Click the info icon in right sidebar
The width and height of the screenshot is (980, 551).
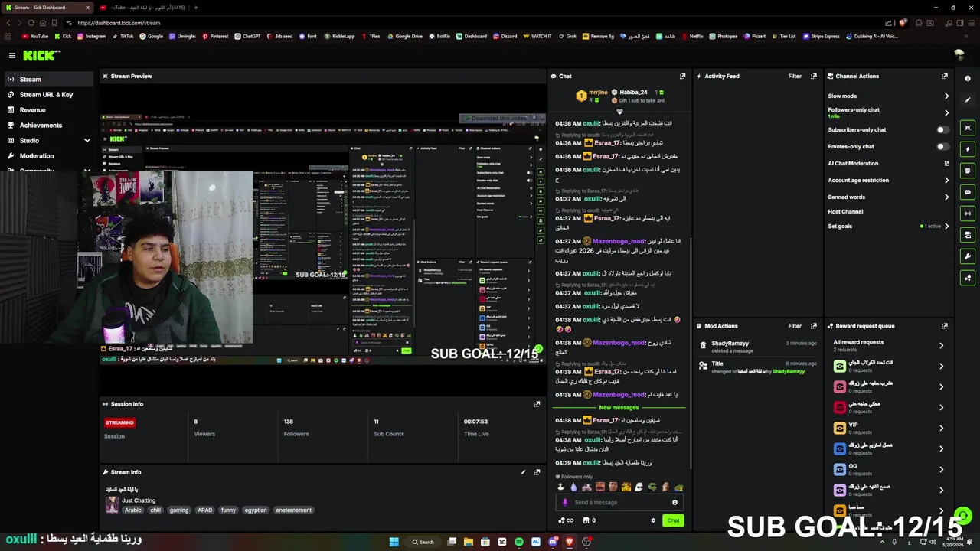pos(968,79)
